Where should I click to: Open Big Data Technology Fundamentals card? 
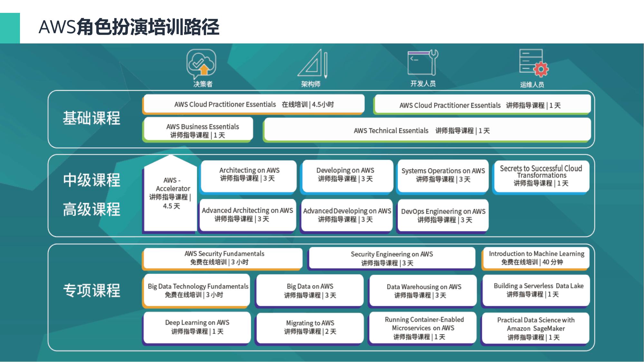196,291
